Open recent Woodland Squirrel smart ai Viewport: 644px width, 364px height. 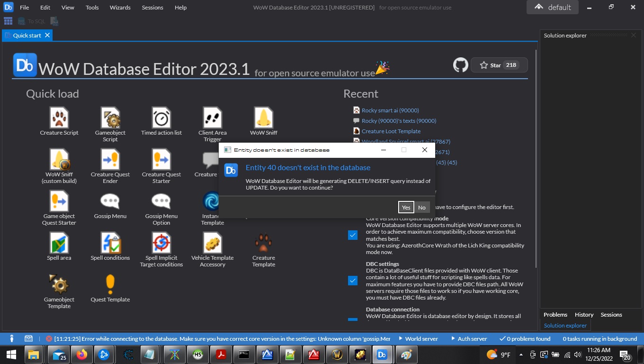click(406, 141)
